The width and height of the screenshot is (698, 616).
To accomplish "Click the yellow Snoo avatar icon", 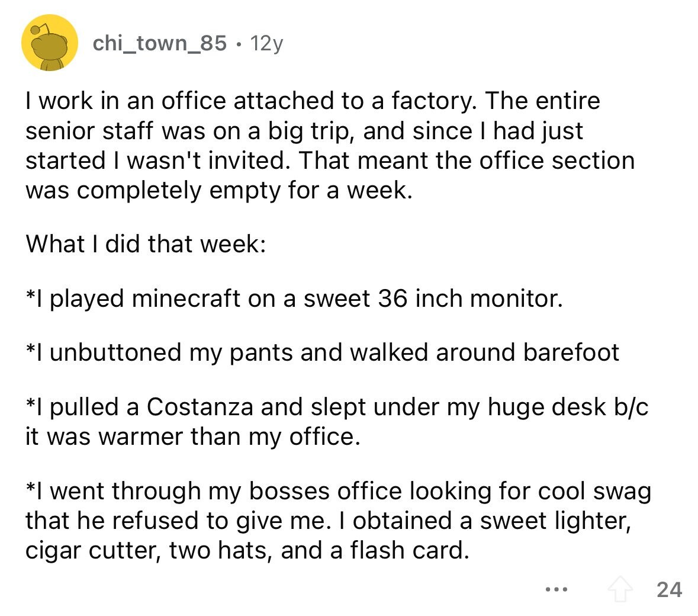I will pos(50,43).
